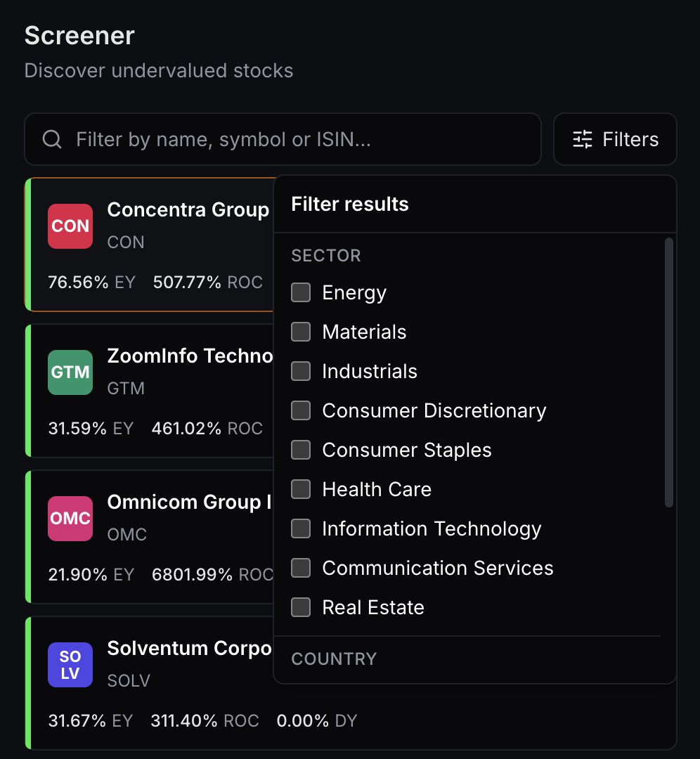Toggle the Health Care checkbox
This screenshot has height=759, width=700.
pos(301,489)
